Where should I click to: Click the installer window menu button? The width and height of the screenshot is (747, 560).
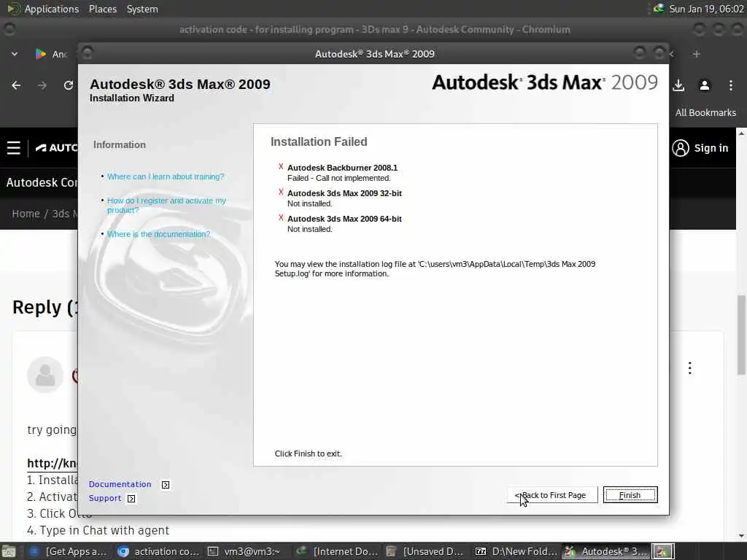[88, 53]
